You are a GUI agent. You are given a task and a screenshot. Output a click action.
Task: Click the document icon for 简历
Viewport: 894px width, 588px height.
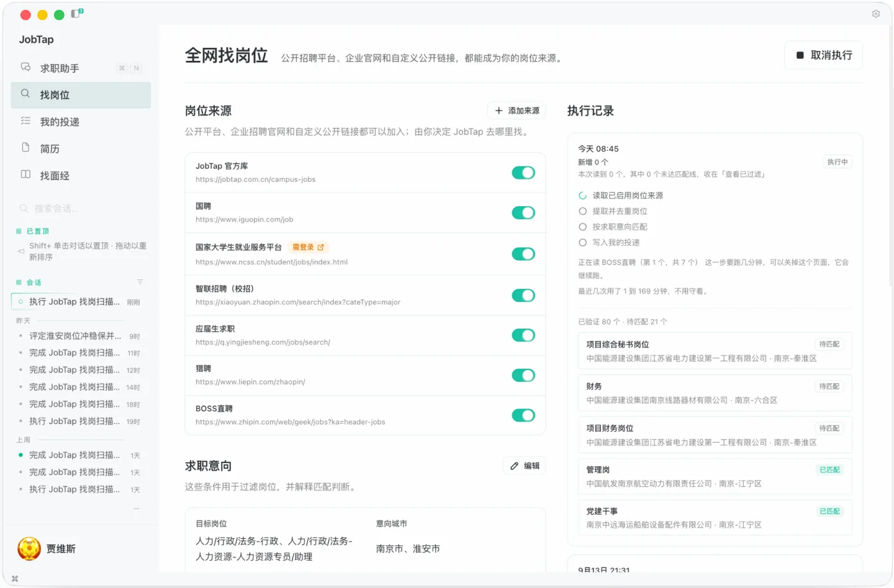pos(25,148)
